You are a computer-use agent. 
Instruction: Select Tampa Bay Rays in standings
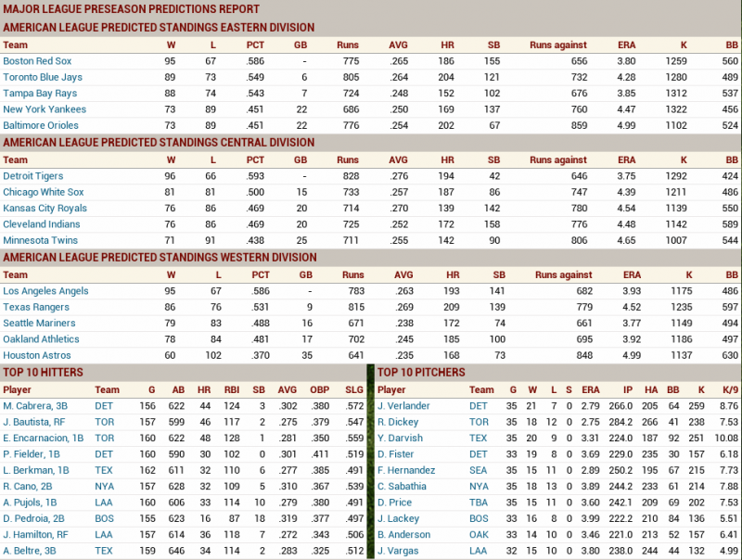(x=38, y=93)
